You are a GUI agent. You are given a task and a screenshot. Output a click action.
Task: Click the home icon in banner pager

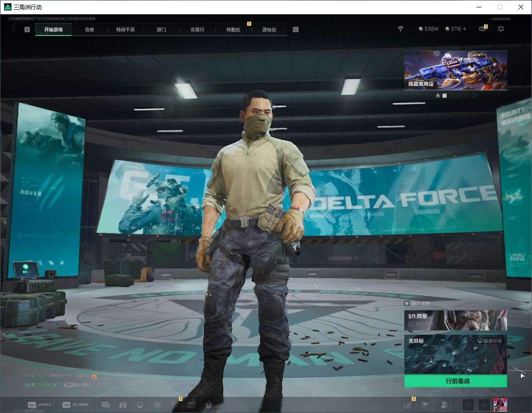pos(437,96)
